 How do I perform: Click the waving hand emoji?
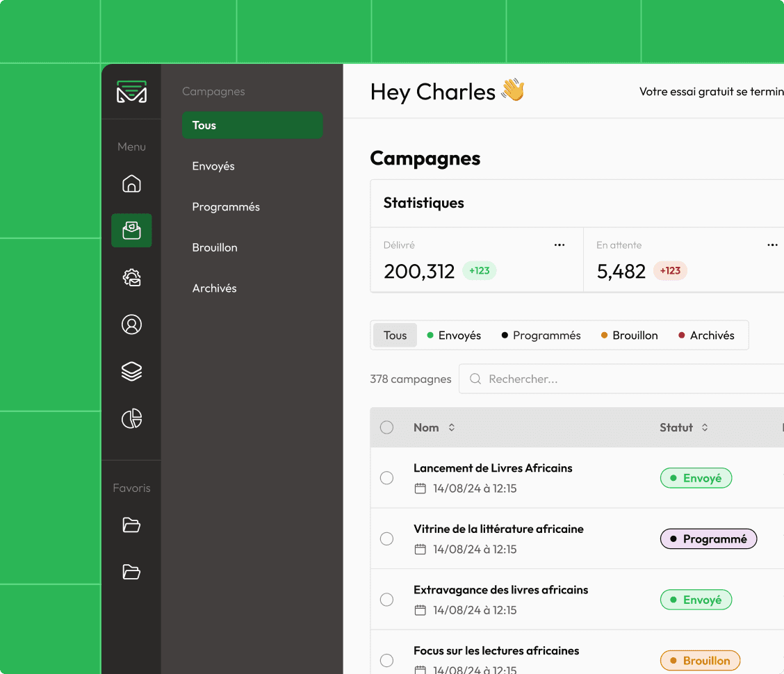tap(513, 90)
